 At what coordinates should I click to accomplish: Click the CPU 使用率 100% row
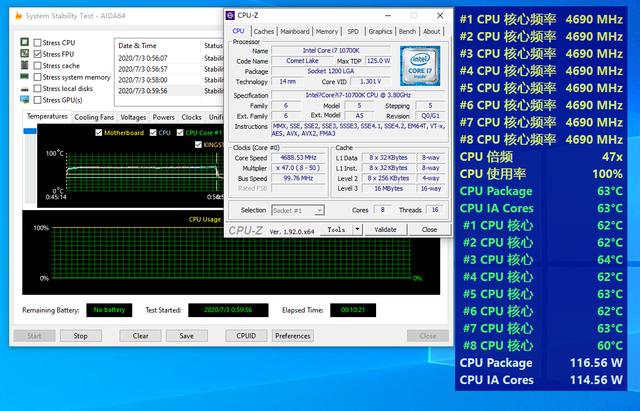point(541,174)
